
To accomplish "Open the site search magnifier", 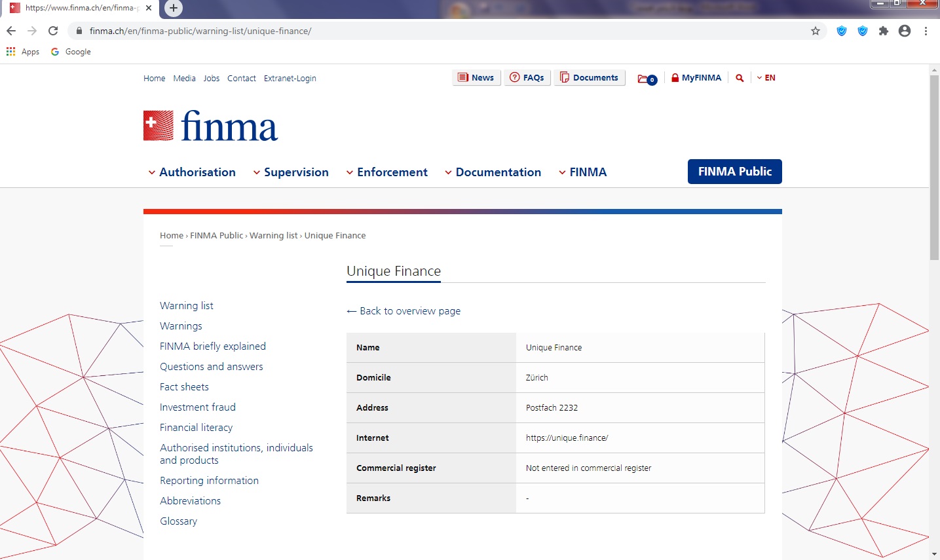I will tap(740, 78).
